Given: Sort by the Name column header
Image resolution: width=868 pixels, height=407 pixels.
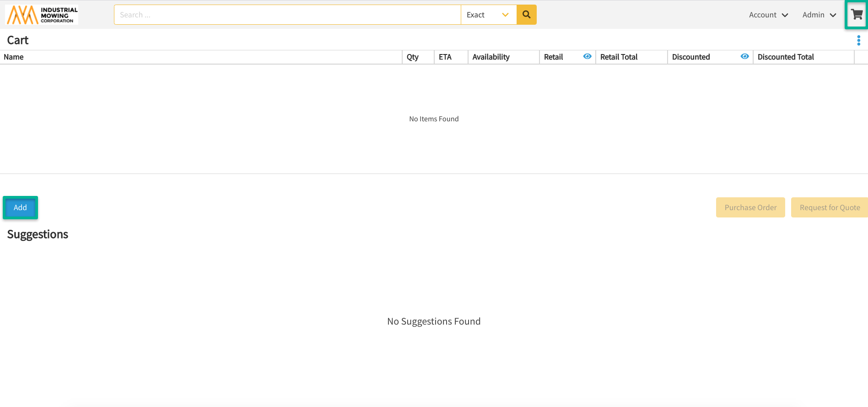Looking at the screenshot, I should 14,57.
